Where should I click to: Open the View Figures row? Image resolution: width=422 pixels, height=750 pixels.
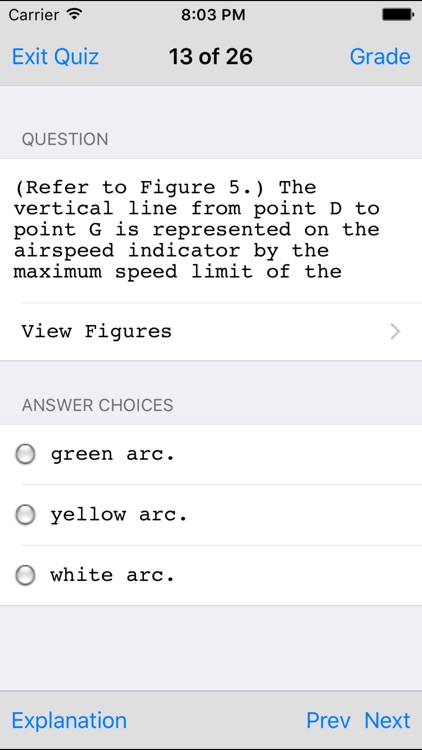point(211,331)
